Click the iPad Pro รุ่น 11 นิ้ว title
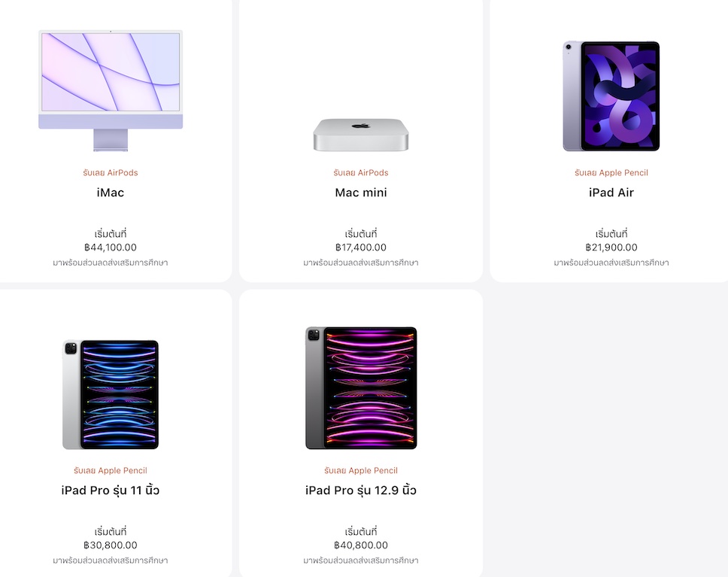728x577 pixels. 111,490
